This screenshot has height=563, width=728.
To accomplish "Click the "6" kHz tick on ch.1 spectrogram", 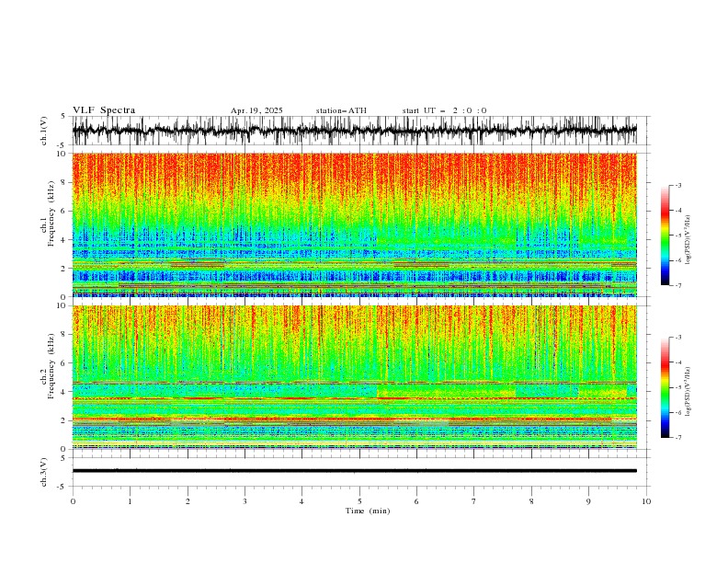I will pos(64,211).
